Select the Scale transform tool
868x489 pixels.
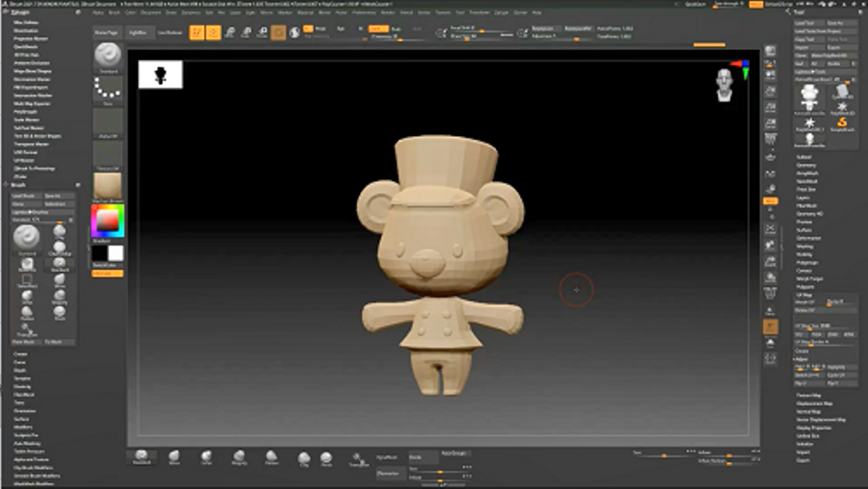click(246, 33)
